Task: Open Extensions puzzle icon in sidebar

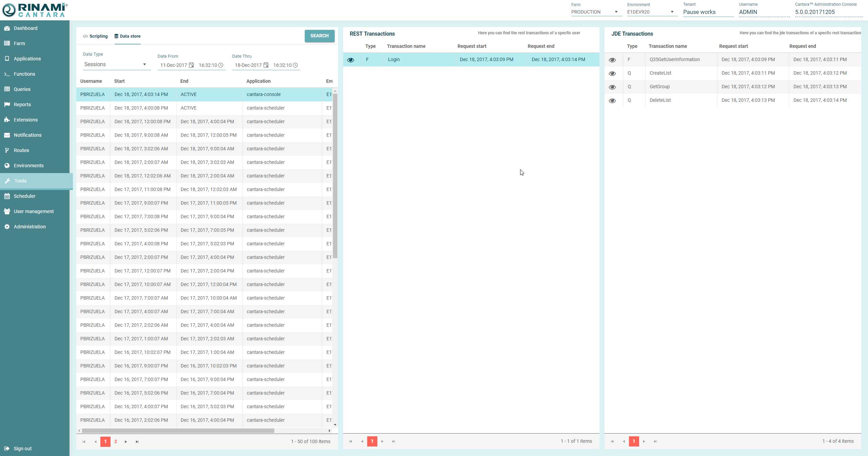Action: point(7,120)
